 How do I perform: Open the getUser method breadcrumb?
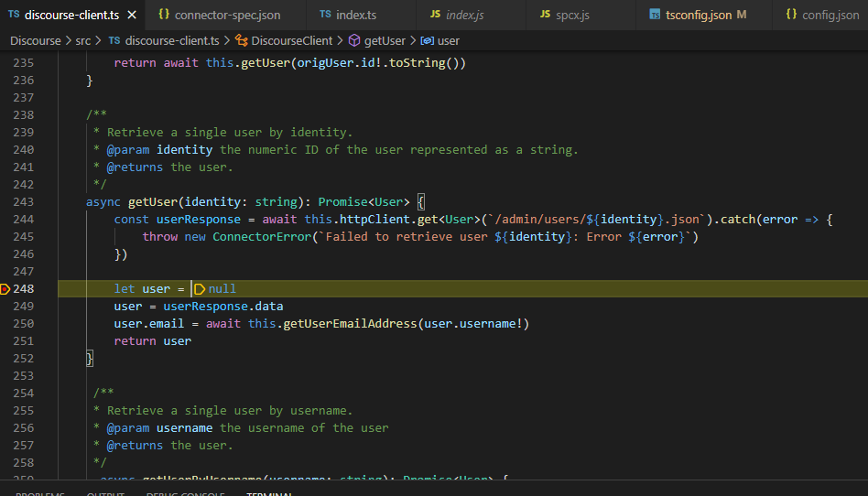coord(385,40)
